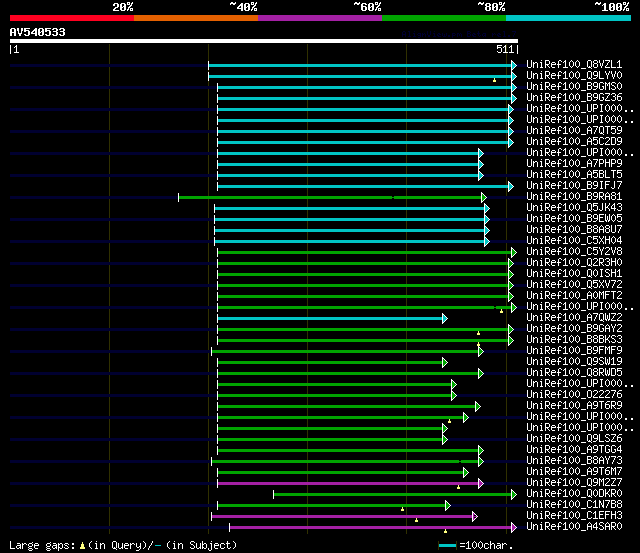Click the Large gaps legend text
Screen dimensions: 640x553
pyautogui.click(x=42, y=545)
